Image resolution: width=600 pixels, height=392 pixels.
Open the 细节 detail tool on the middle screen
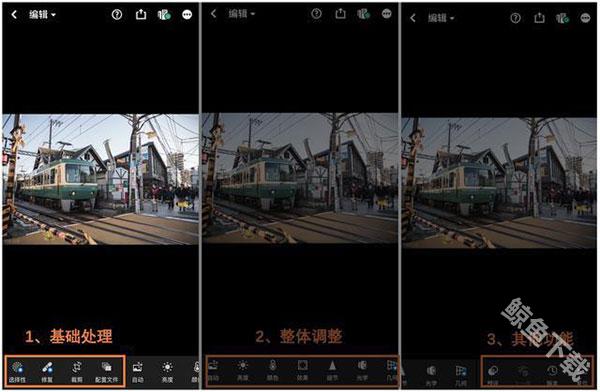pyautogui.click(x=332, y=371)
